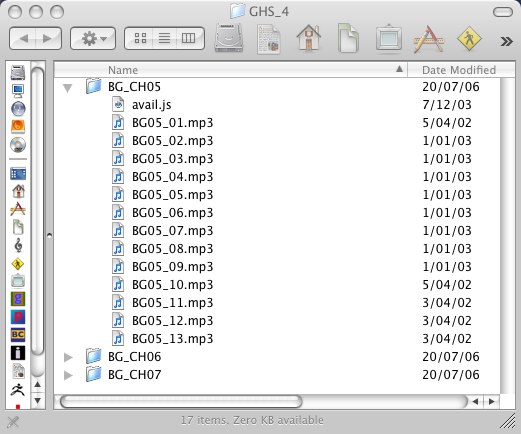The width and height of the screenshot is (521, 434).
Task: Switch to column view
Action: click(189, 38)
